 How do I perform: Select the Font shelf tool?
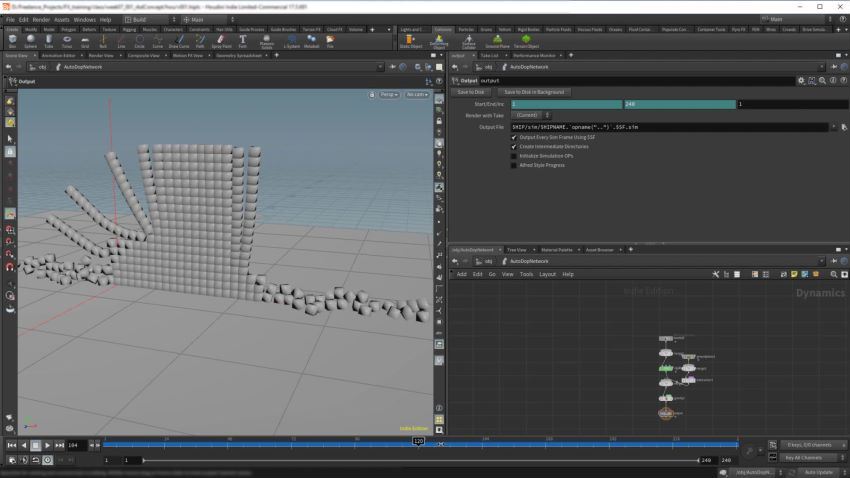242,41
